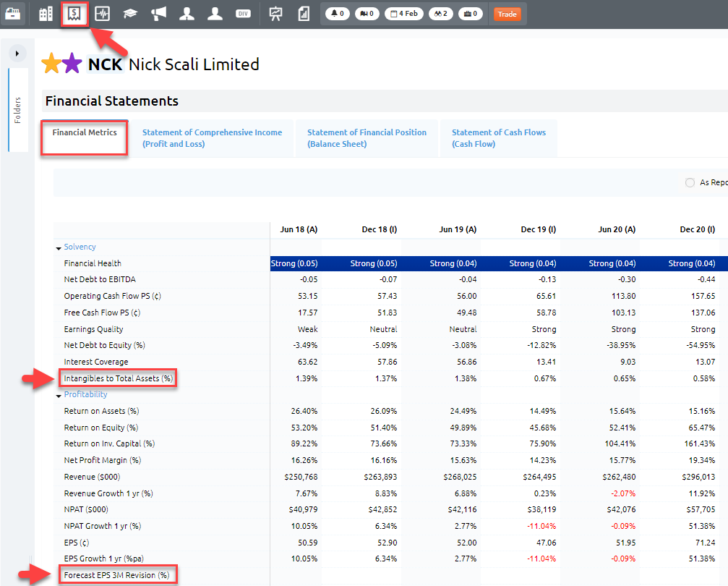Open the Folders side panel tab
The image size is (728, 586).
[18, 110]
